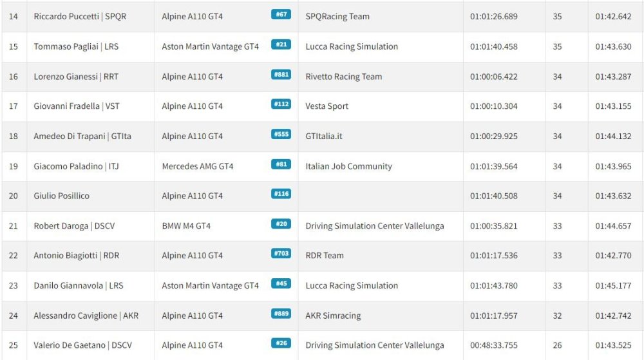Click Lucca Racing Simulation in row 23

[x=352, y=285]
